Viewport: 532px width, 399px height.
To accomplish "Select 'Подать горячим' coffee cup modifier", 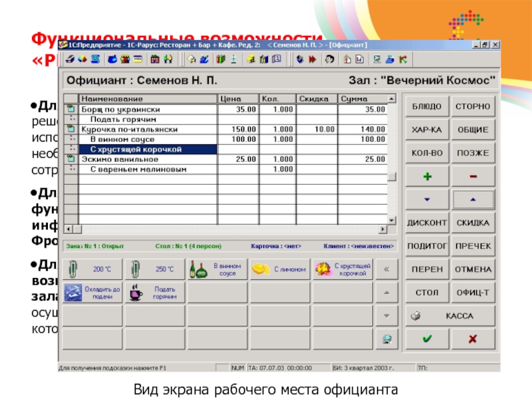I will (x=154, y=293).
